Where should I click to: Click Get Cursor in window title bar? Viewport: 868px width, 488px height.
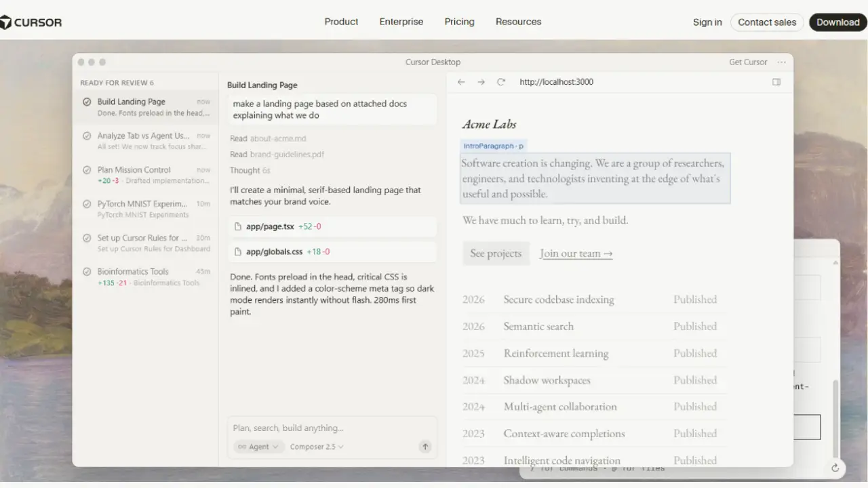pyautogui.click(x=748, y=62)
